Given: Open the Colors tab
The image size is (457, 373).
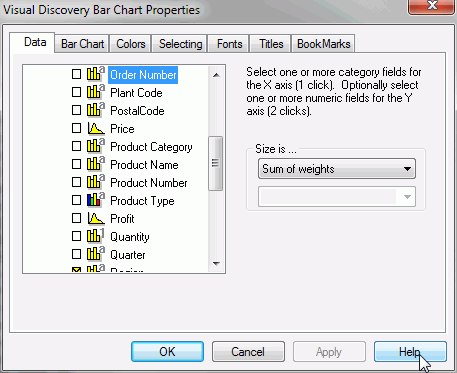Looking at the screenshot, I should point(130,44).
